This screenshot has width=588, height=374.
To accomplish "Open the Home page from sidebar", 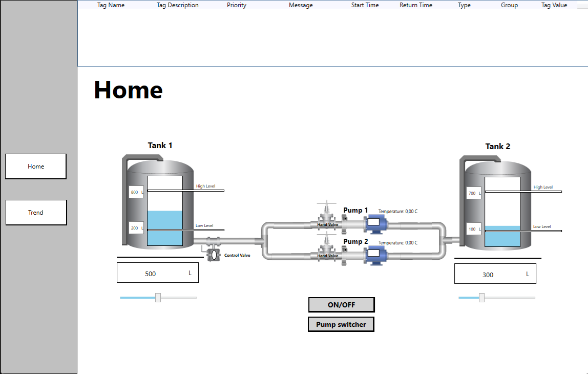I will pos(36,167).
